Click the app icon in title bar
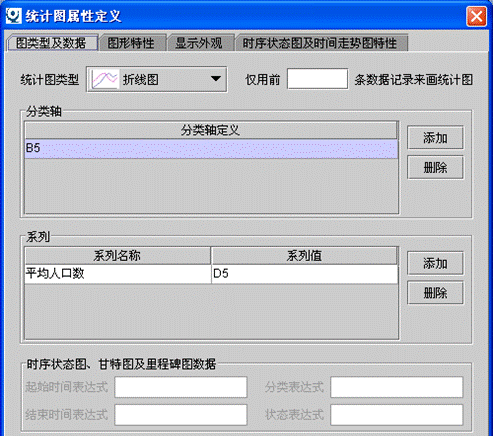The image size is (495, 436). pos(14,16)
